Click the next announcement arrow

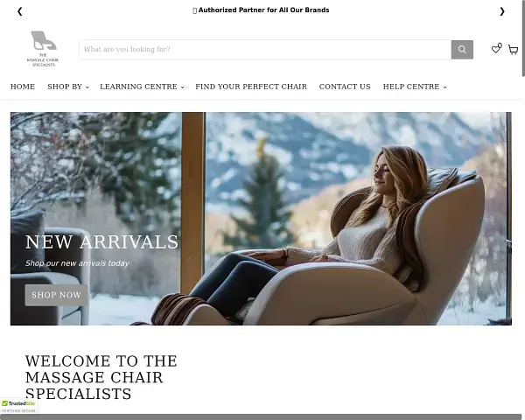click(502, 11)
